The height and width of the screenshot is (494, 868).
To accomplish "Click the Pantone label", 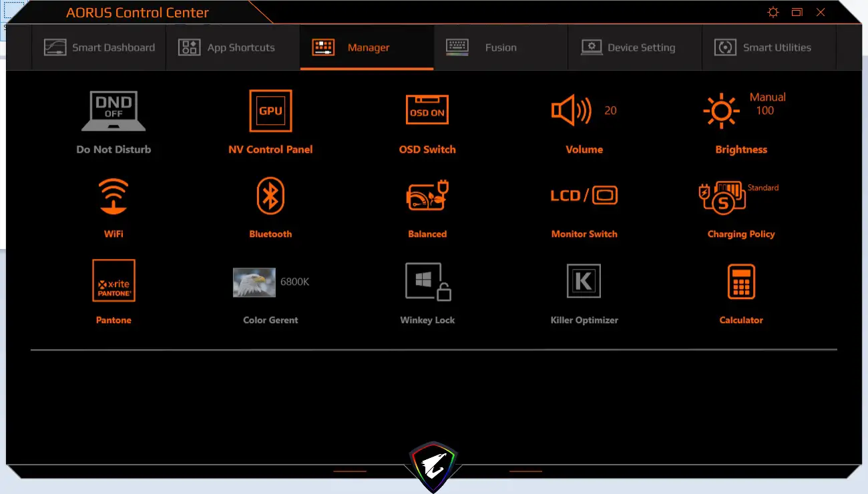I will click(x=114, y=320).
